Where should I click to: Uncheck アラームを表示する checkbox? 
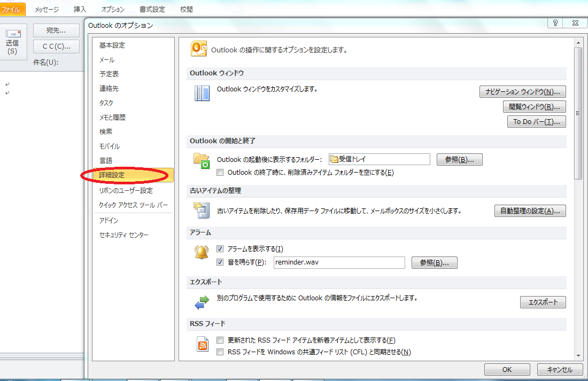[x=220, y=248]
